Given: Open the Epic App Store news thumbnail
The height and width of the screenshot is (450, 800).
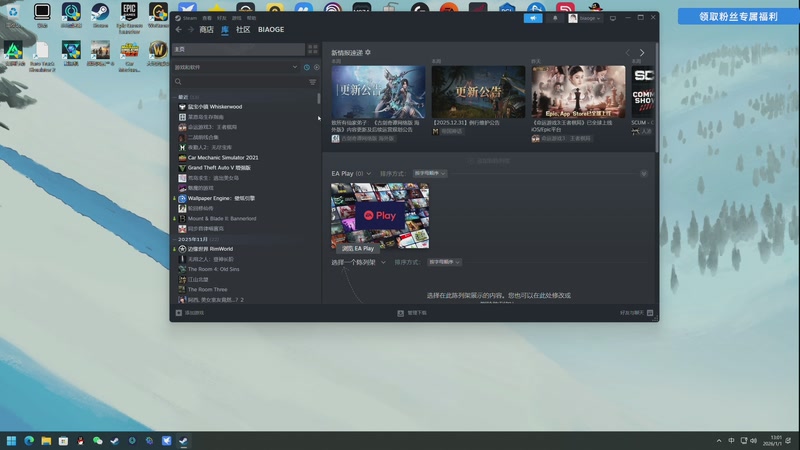Looking at the screenshot, I should click(578, 92).
